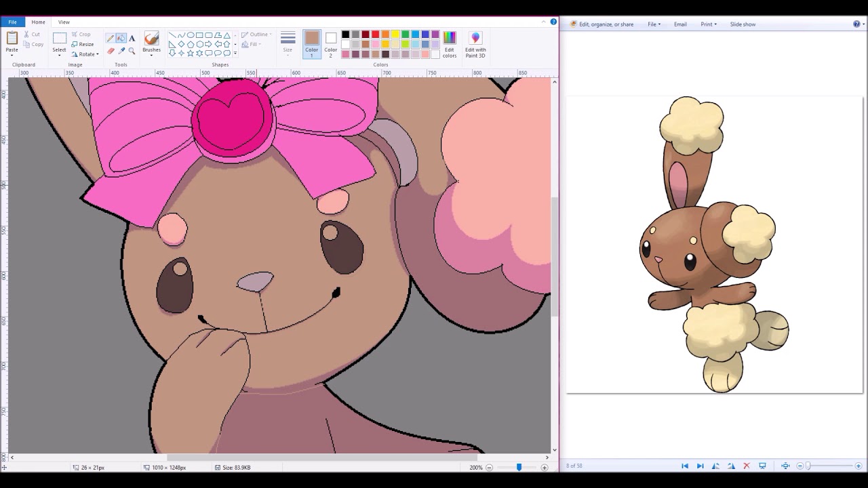This screenshot has height=488, width=868.
Task: Click the Buneary reference image in viewer
Action: click(714, 244)
